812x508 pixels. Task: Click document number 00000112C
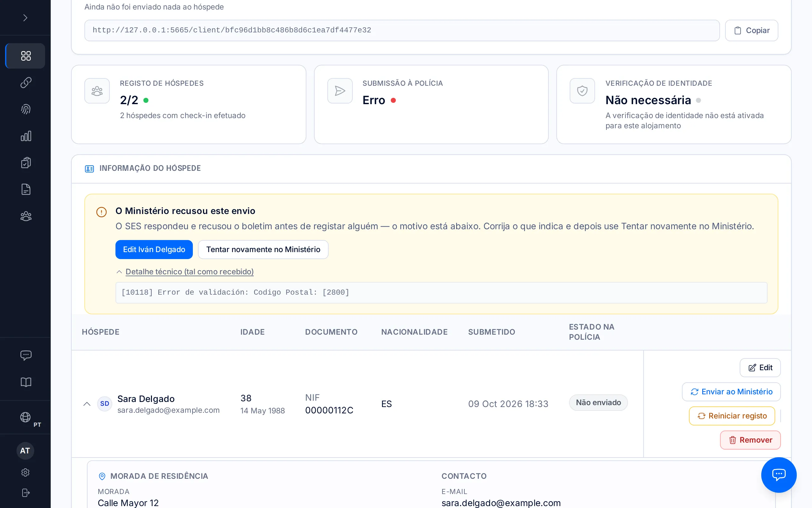[329, 410]
